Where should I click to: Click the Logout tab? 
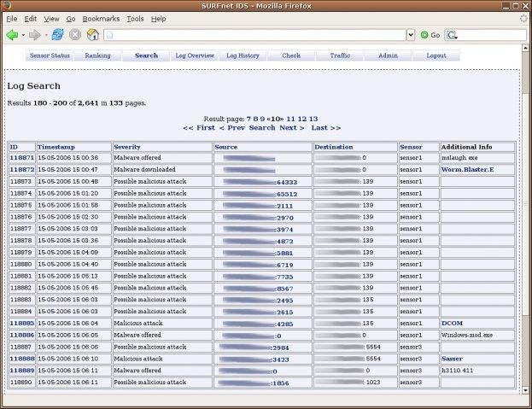click(436, 56)
